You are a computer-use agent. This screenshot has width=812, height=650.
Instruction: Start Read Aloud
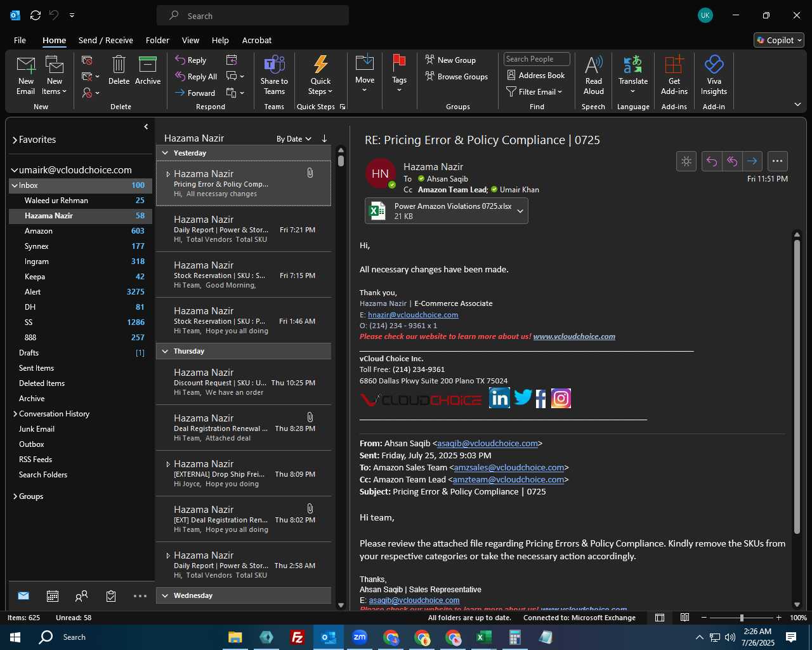pos(594,76)
